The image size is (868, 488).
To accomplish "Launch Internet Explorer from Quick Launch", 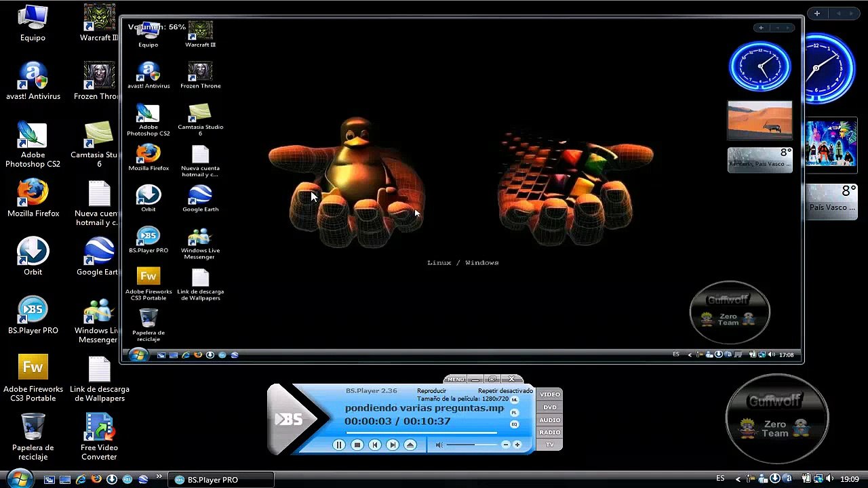I will tap(81, 480).
